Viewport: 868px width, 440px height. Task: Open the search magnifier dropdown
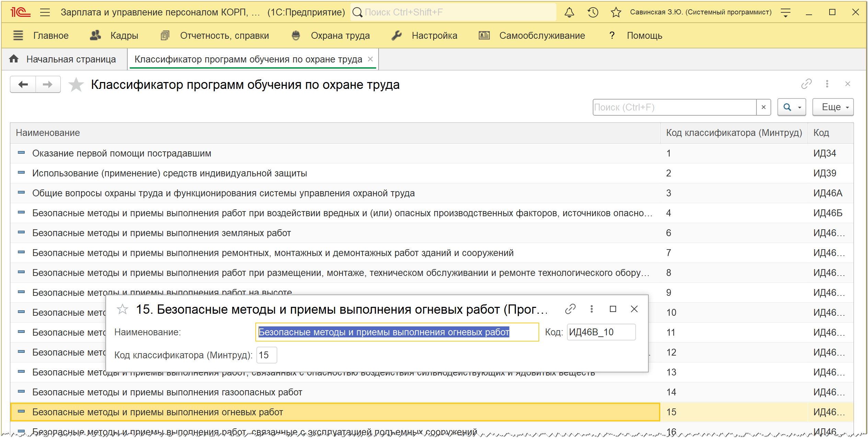coord(791,107)
